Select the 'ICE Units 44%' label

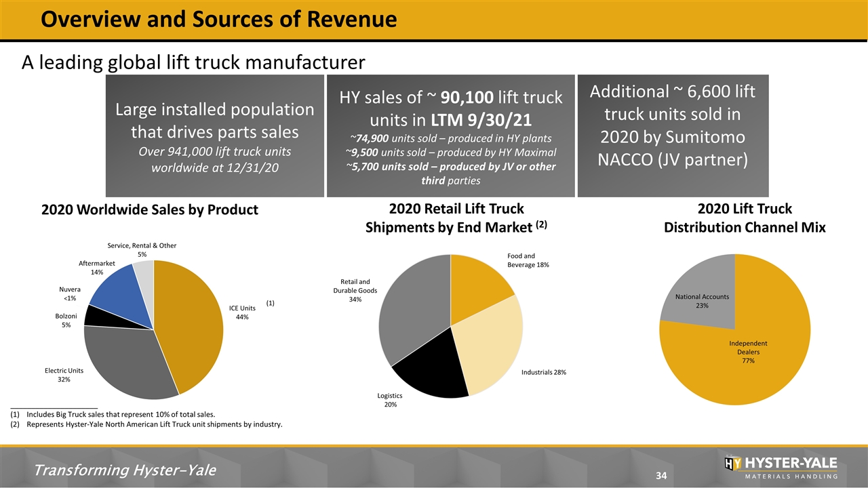242,312
